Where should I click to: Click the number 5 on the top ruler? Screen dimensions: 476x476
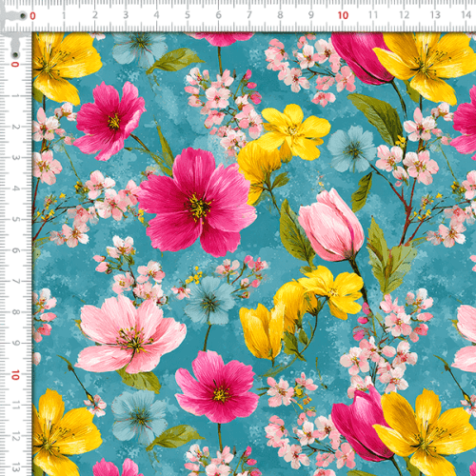click(x=188, y=15)
